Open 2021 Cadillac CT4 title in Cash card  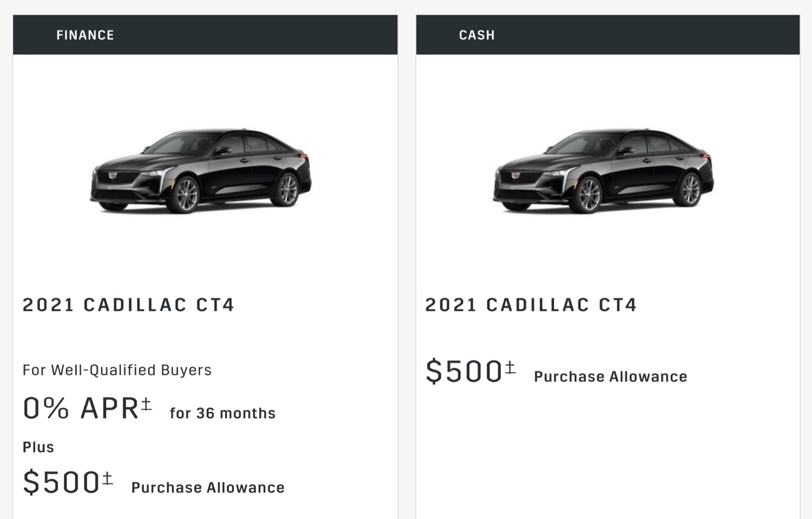pos(531,305)
